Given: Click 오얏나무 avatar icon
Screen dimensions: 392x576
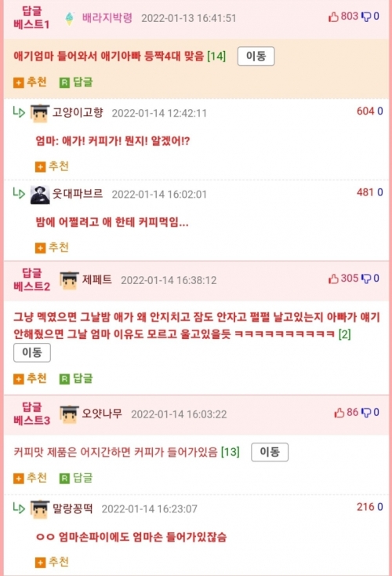Looking at the screenshot, I should coord(69,414).
